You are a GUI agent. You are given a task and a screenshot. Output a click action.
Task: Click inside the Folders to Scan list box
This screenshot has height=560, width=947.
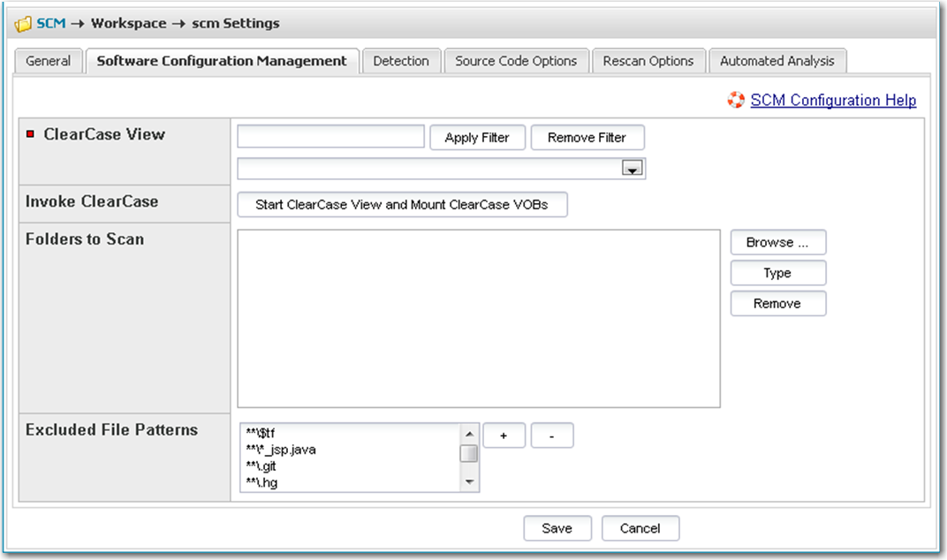tap(478, 318)
